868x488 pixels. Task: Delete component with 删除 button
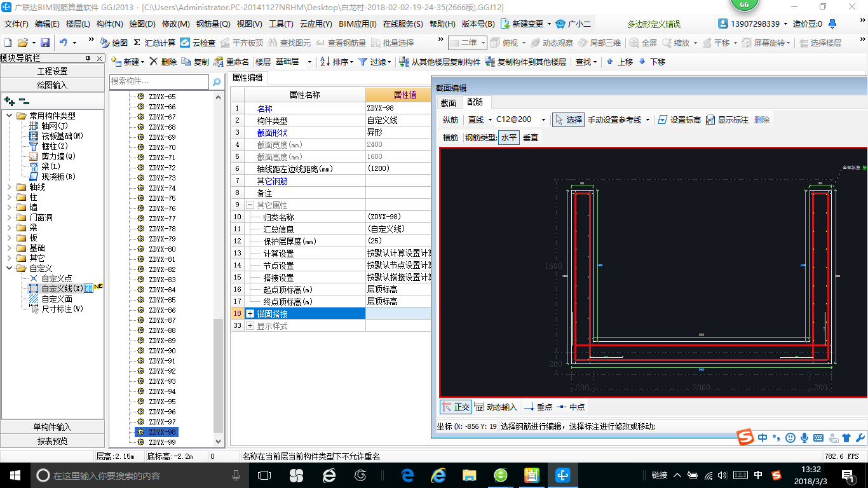click(163, 62)
